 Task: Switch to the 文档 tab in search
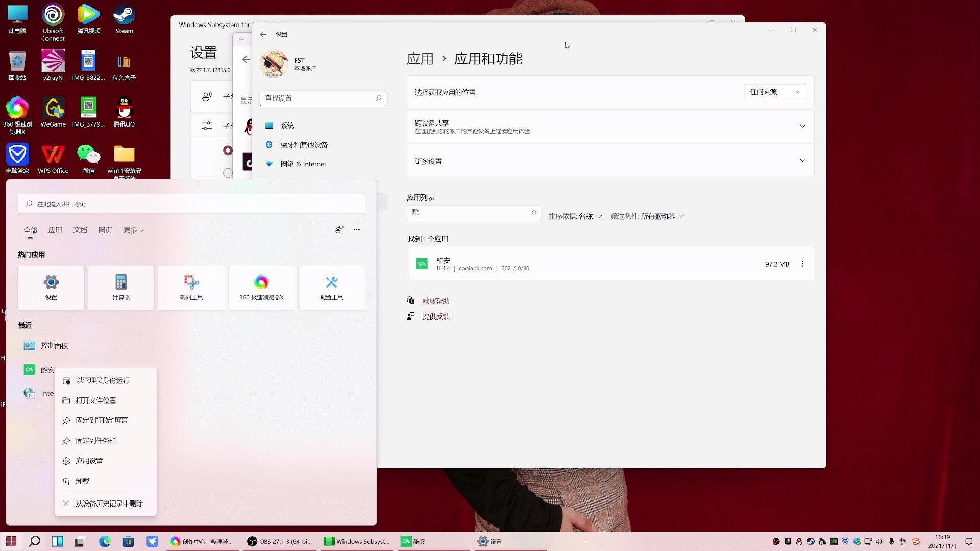click(80, 230)
